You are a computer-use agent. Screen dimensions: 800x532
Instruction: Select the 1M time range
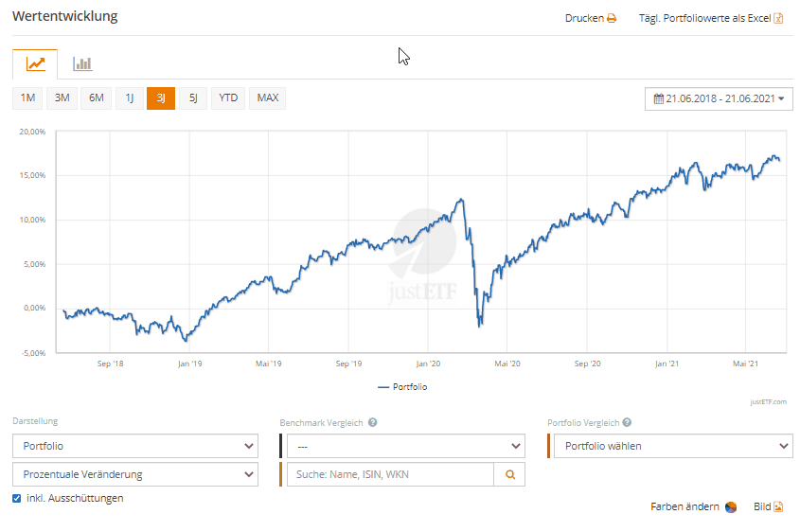(27, 98)
